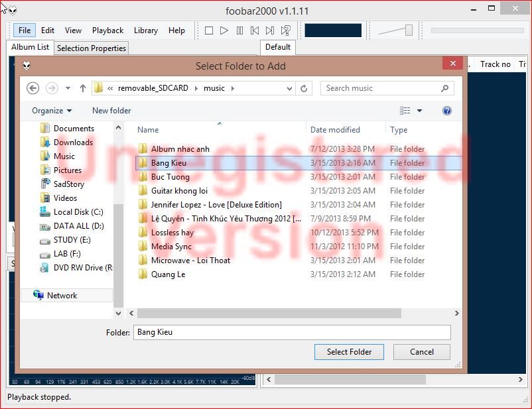The width and height of the screenshot is (532, 409).
Task: Go up one folder level
Action: pyautogui.click(x=83, y=89)
